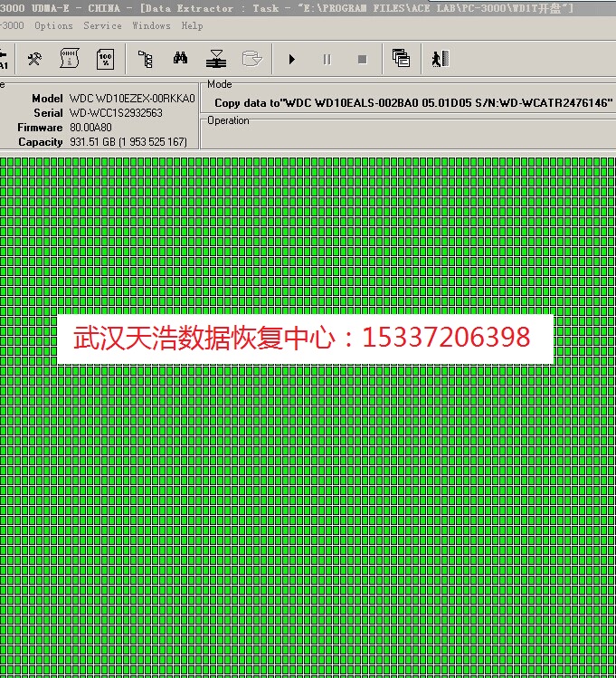Click the empty Operation panel

pyautogui.click(x=407, y=134)
